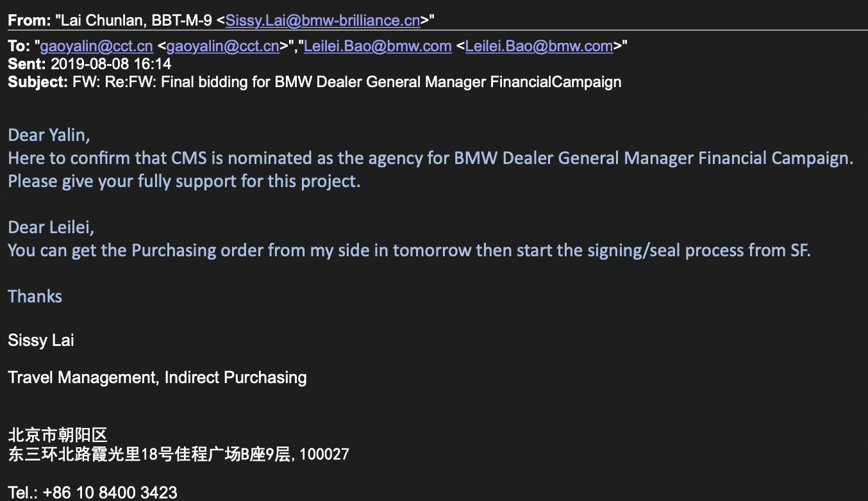The width and height of the screenshot is (868, 501).
Task: Click the Sissy.Lai@bmw-brilliance.cn sender email link
Action: [x=322, y=20]
